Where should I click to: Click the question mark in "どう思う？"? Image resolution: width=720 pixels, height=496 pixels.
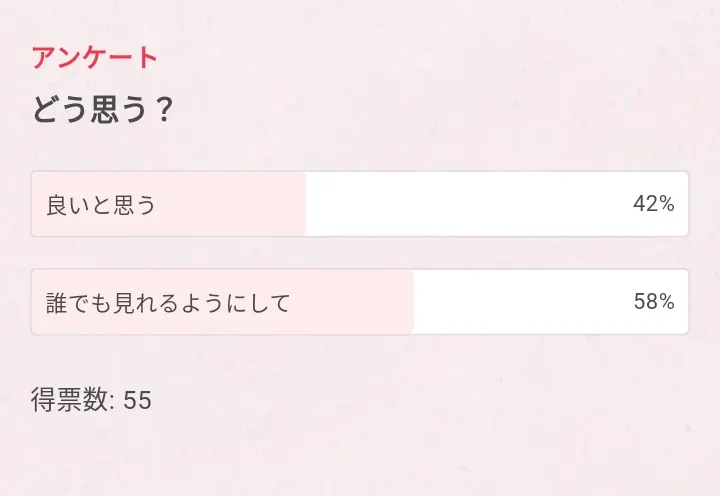coord(164,110)
